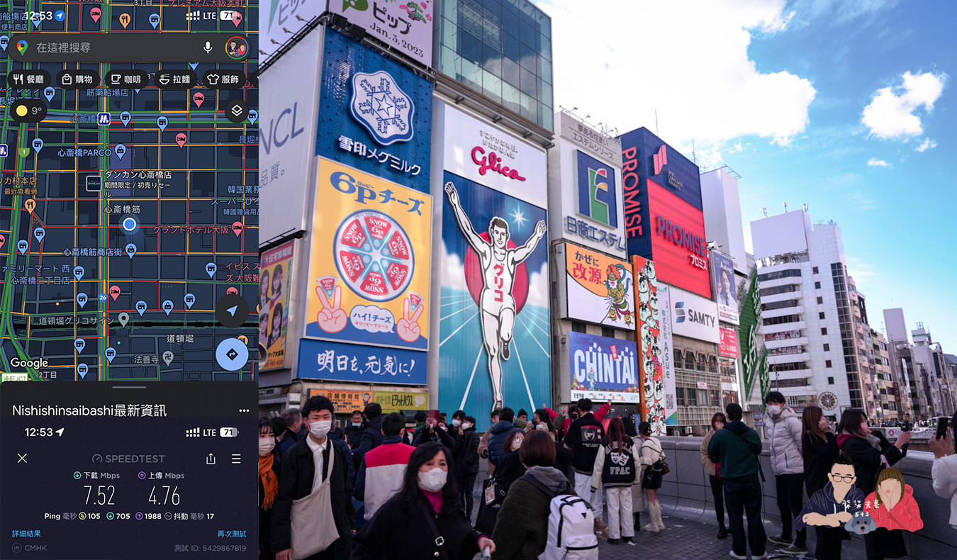The height and width of the screenshot is (560, 957).
Task: Tap the 再次測試 test again link
Action: 232,533
